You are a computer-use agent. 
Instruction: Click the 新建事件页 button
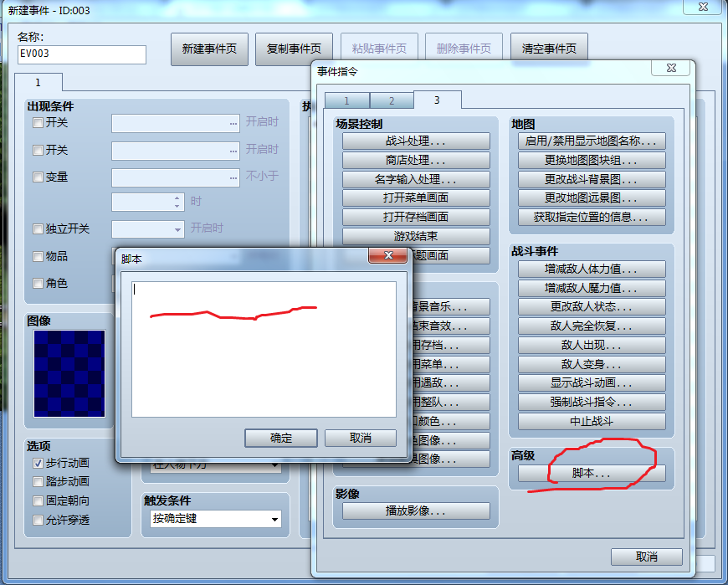[209, 49]
